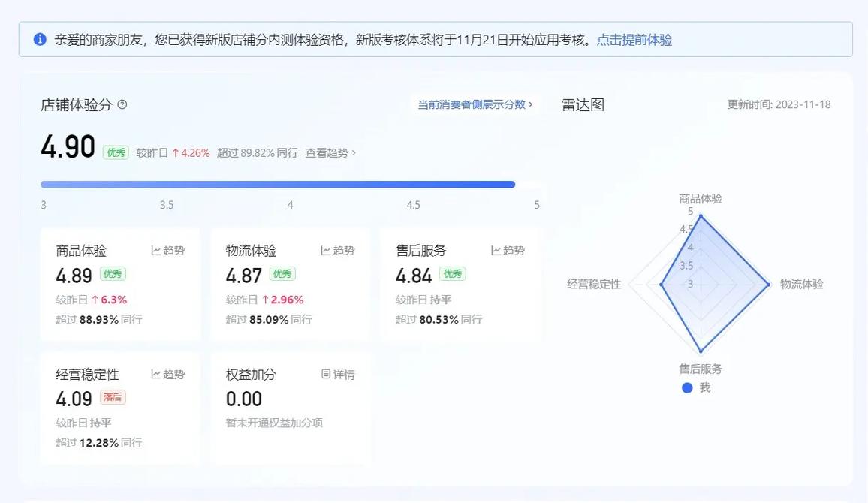
Task: Expand the chevron after 查看趋势
Action: (354, 152)
